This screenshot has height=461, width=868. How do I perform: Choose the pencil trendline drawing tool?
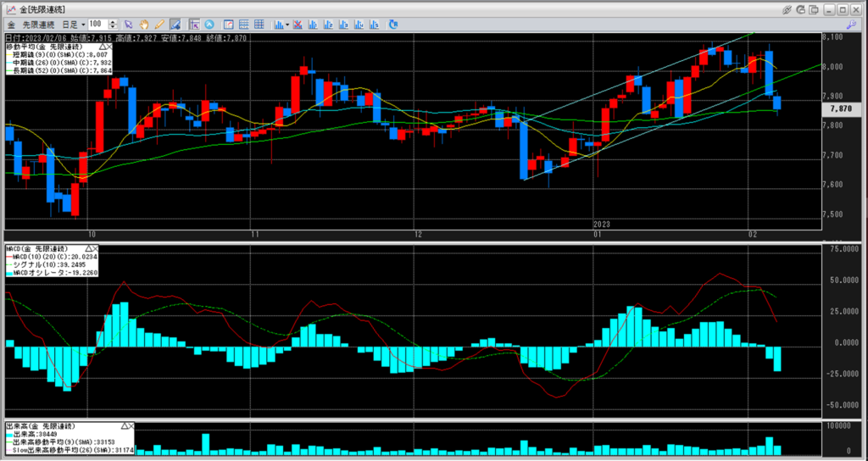(159, 24)
